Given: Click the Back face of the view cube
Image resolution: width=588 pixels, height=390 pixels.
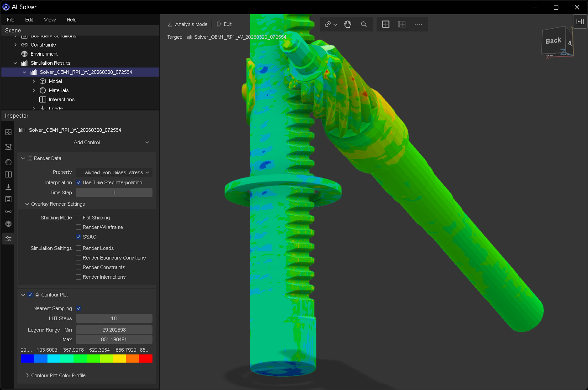Looking at the screenshot, I should click(553, 41).
